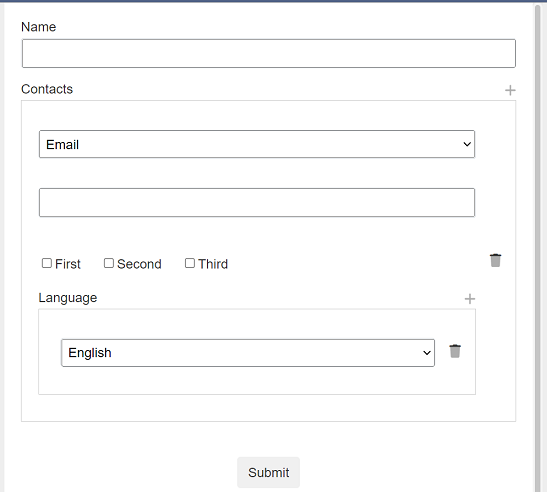Screen dimensions: 547x492
Task: Tick the First checkbox
Action: click(47, 263)
